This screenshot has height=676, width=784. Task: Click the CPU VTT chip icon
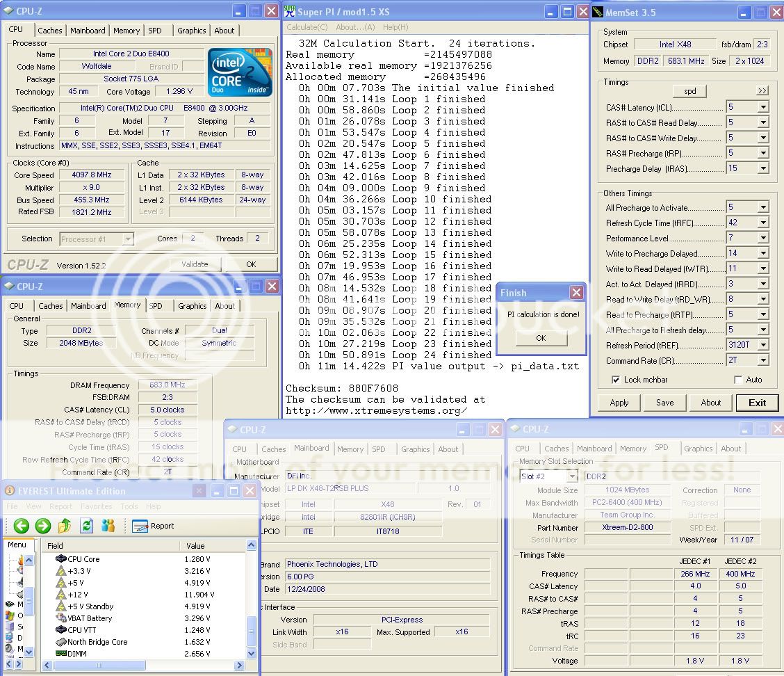[61, 630]
